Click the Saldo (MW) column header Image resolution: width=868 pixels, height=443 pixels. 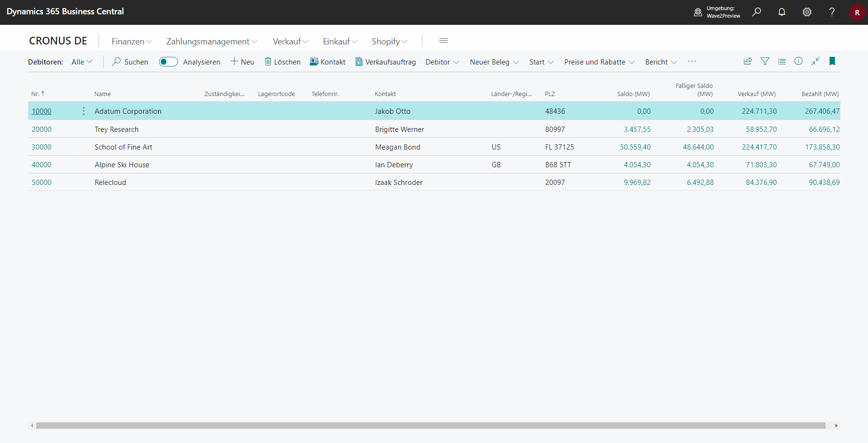(633, 94)
